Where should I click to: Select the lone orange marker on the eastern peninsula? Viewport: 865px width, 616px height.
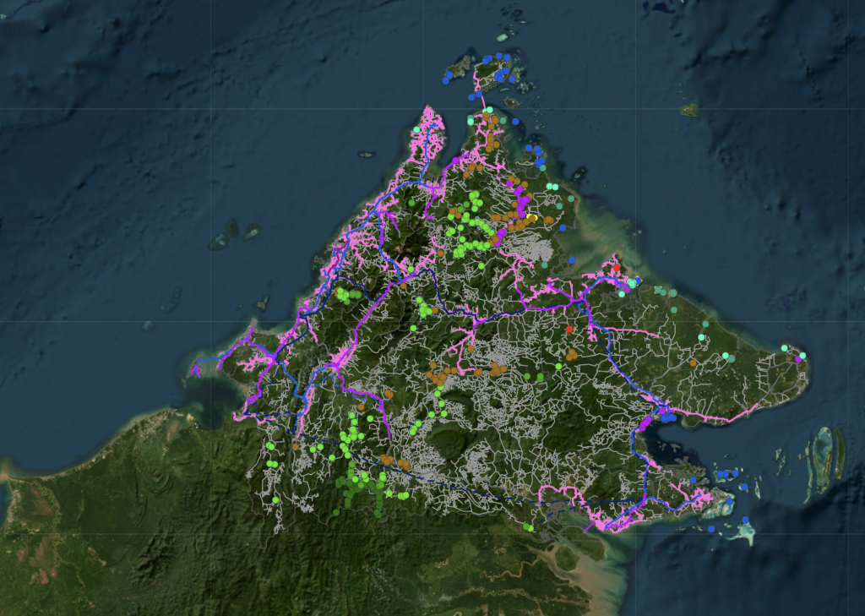[x=693, y=363]
